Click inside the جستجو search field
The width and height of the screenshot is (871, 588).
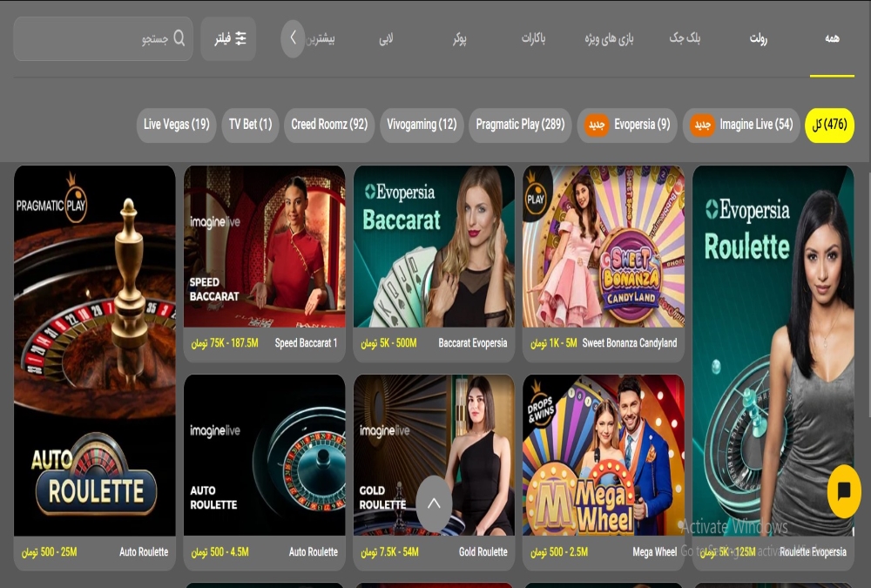(x=104, y=38)
